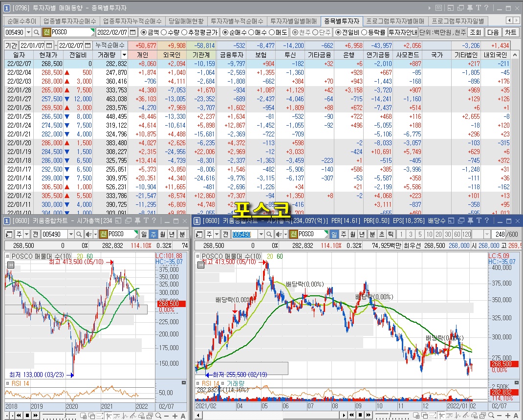Click fast-forward button in right chart playback controls
Viewport: 523px width, 420px height.
369,415
